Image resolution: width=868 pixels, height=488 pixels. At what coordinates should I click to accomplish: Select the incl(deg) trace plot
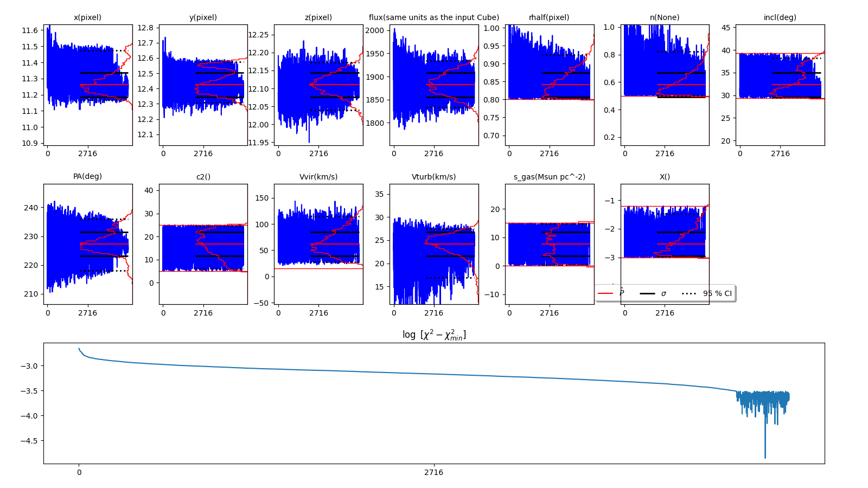click(780, 85)
